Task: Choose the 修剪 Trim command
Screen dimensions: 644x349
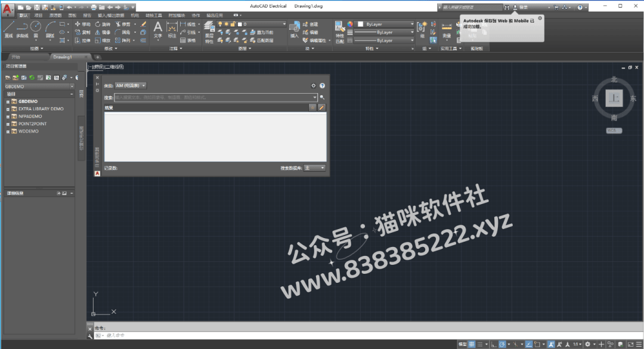Action: (x=123, y=24)
